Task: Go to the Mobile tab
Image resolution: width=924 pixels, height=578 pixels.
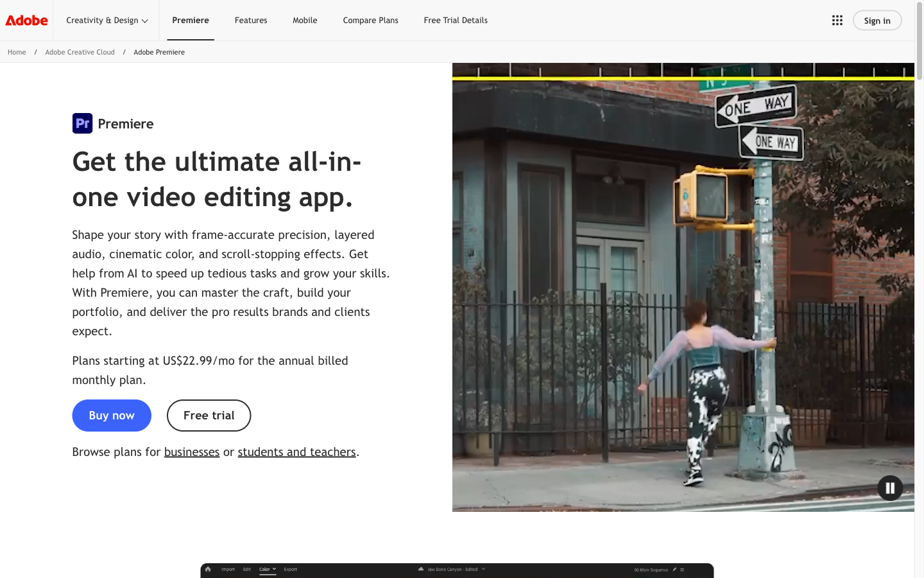Action: tap(305, 21)
